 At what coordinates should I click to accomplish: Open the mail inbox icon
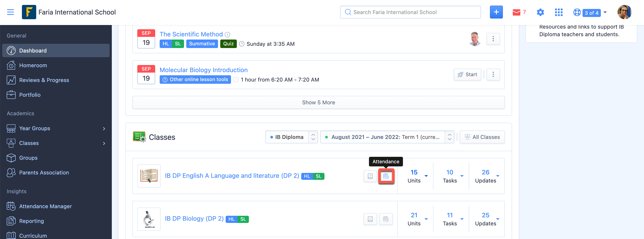(x=516, y=12)
